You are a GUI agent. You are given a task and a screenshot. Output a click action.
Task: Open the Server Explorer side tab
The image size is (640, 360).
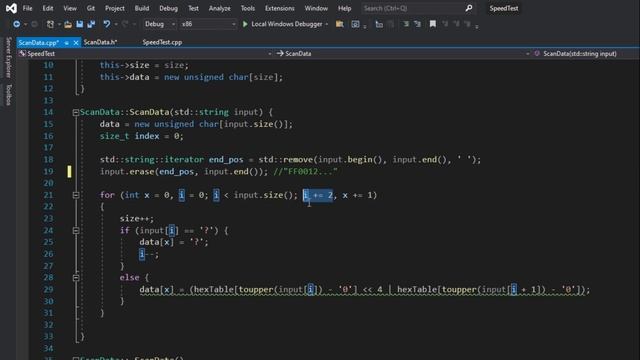pos(8,57)
